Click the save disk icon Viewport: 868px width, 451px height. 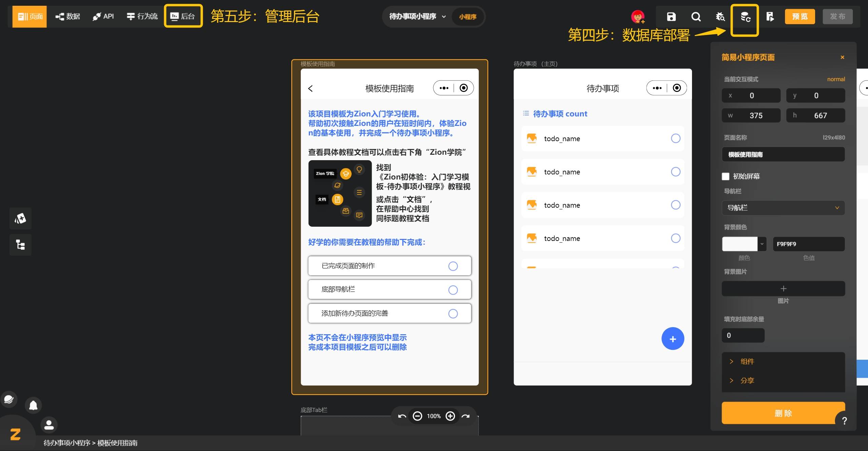point(671,17)
